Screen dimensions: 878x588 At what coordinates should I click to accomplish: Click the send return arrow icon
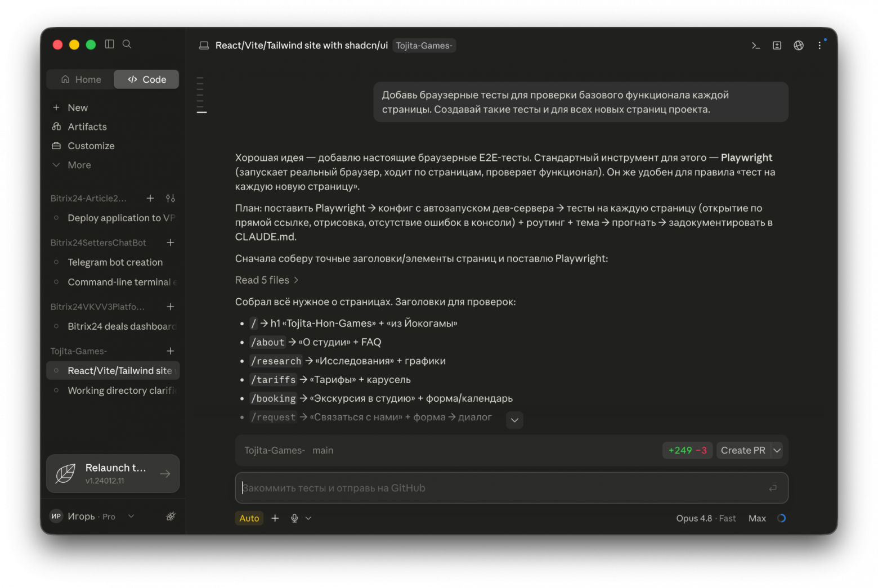click(x=773, y=488)
